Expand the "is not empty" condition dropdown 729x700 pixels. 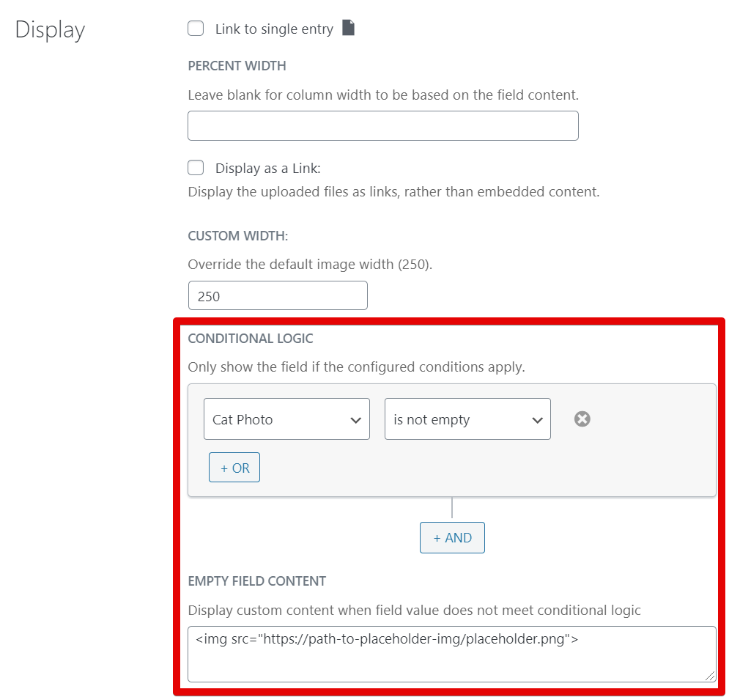[x=467, y=419]
